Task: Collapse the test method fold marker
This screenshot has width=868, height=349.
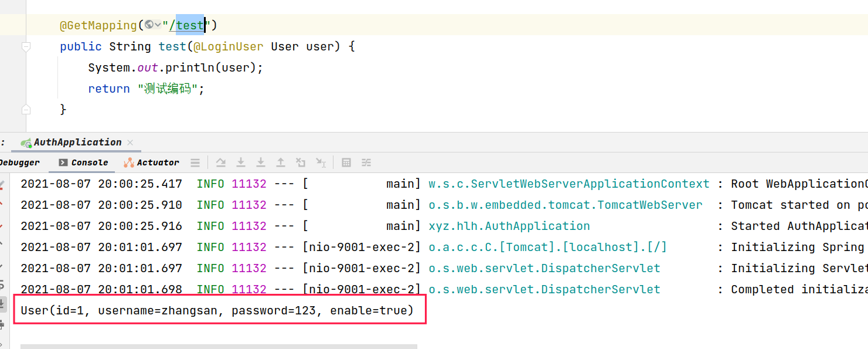Action: point(25,47)
